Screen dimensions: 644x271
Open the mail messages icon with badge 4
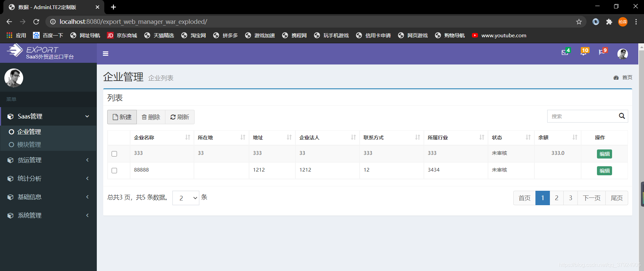pos(566,52)
